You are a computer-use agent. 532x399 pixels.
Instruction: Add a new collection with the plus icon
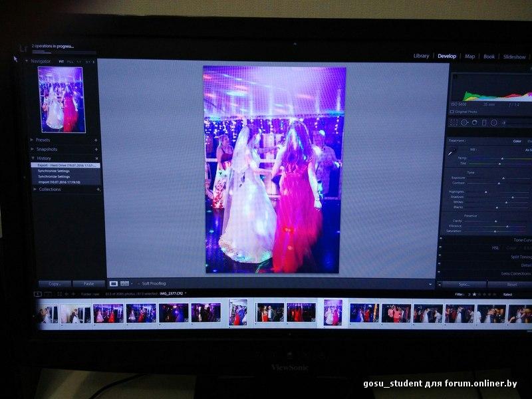click(98, 190)
